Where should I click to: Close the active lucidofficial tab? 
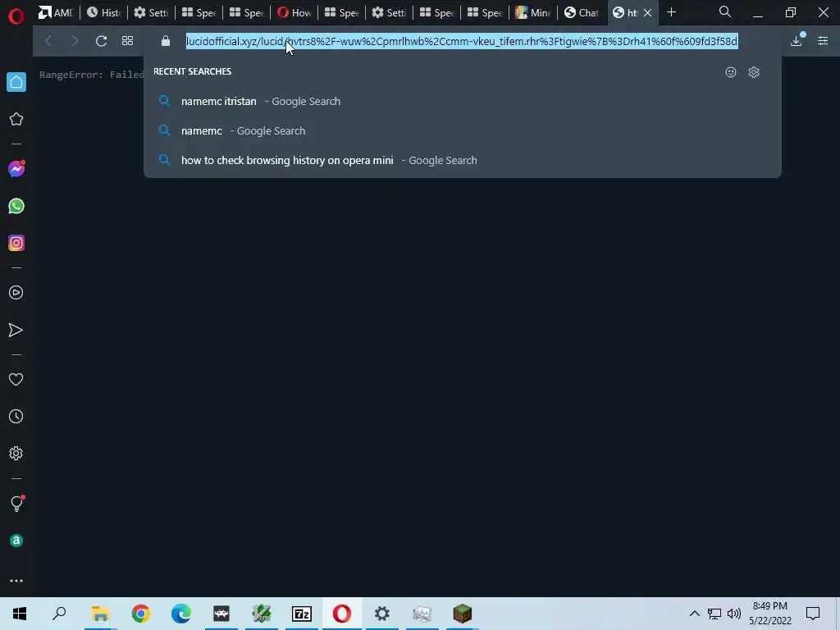648,12
